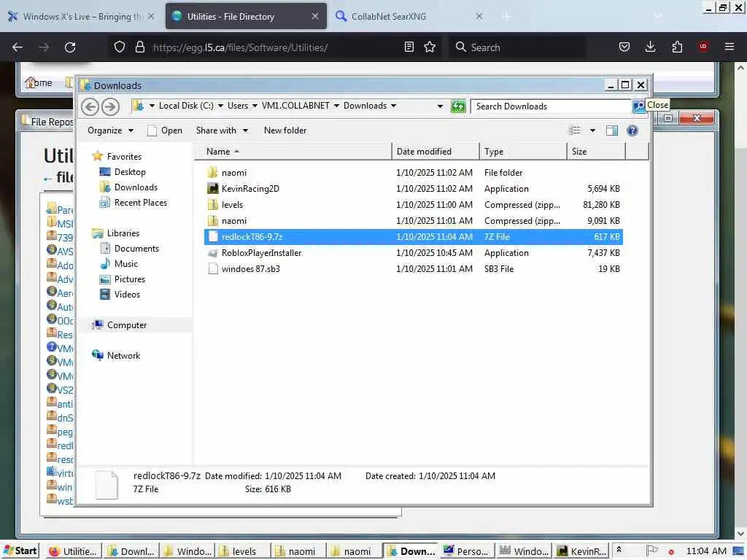The width and height of the screenshot is (747, 560).
Task: Select Documents library in sidebar
Action: [130, 249]
